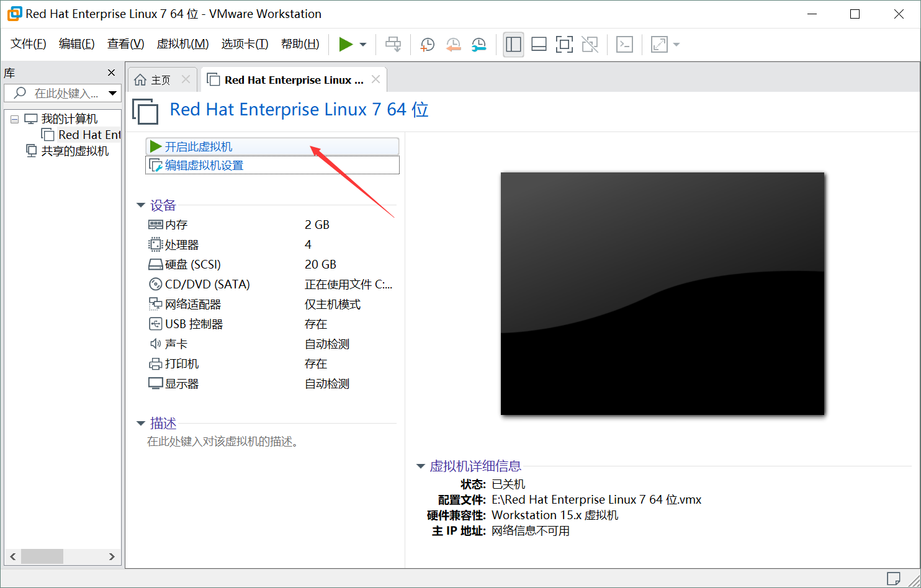The image size is (921, 588).
Task: Open the 选项卡(T) menu
Action: 245,44
